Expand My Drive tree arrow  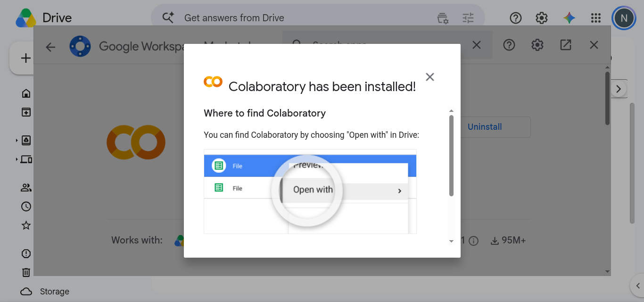[x=17, y=141]
